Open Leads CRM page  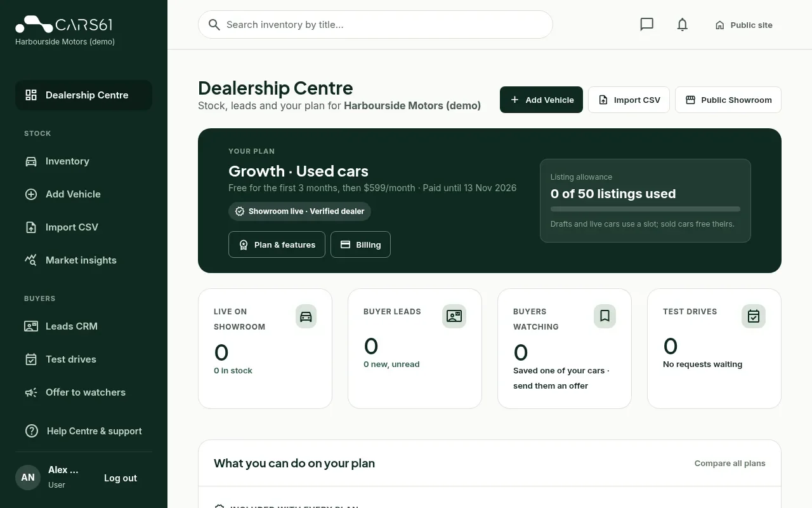pyautogui.click(x=84, y=326)
